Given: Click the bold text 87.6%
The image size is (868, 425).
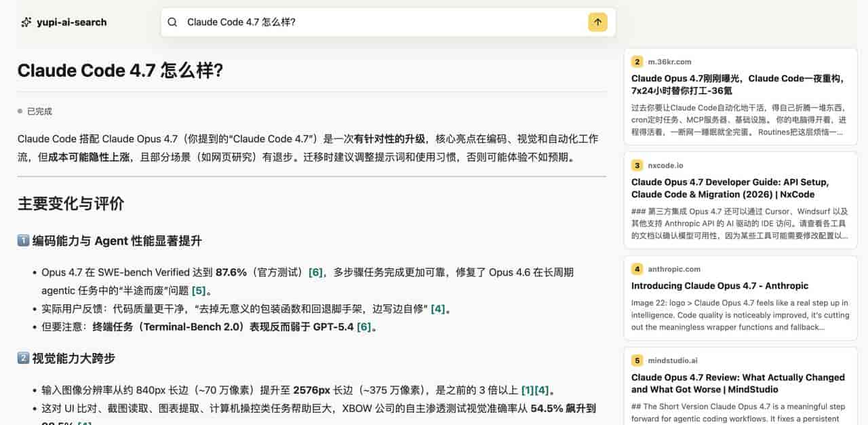Looking at the screenshot, I should 231,272.
